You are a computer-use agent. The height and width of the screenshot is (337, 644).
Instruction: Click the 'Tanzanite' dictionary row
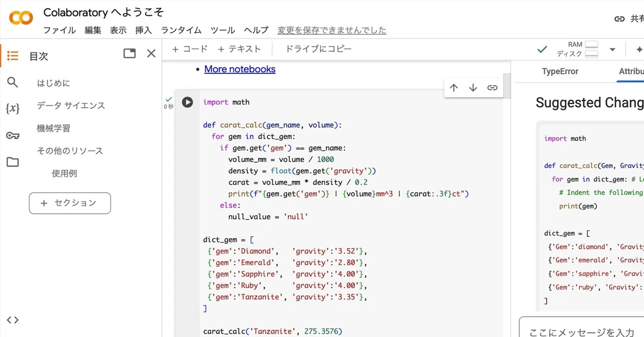(x=287, y=297)
